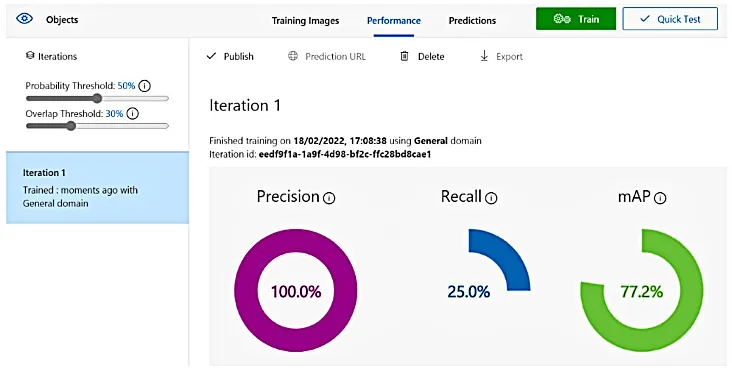Adjust the Probability Threshold slider handle
Image resolution: width=732 pixels, height=372 pixels.
click(x=97, y=98)
